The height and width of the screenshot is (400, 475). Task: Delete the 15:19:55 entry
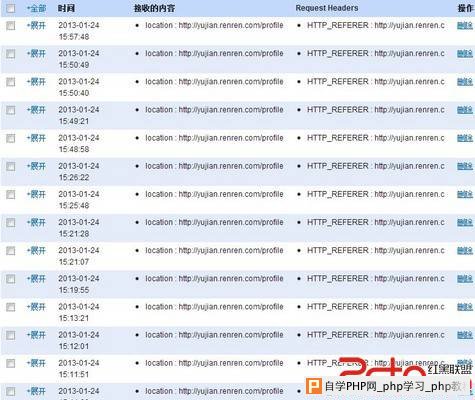coord(465,279)
